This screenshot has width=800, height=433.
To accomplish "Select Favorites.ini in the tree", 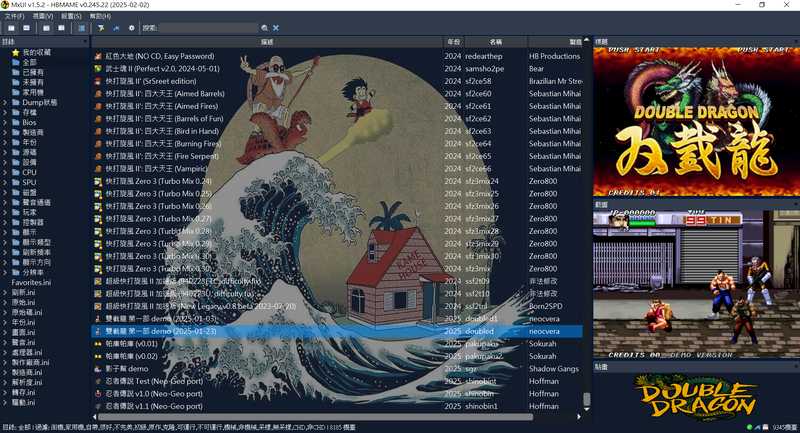I will 31,283.
